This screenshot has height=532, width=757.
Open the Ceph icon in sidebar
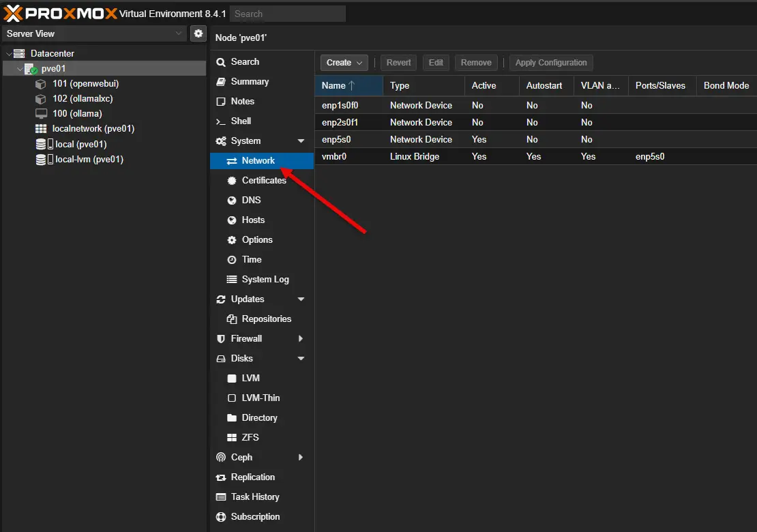220,458
